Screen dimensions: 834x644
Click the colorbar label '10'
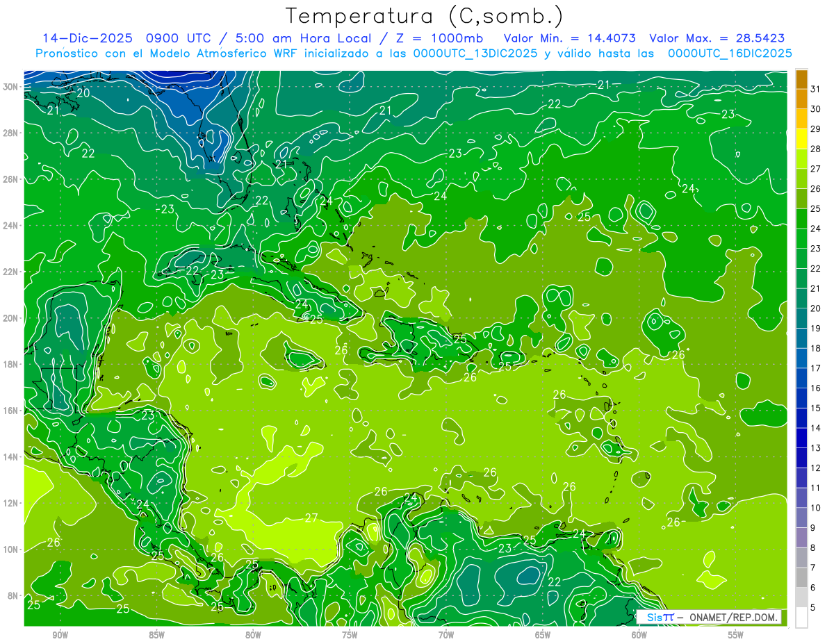[816, 508]
